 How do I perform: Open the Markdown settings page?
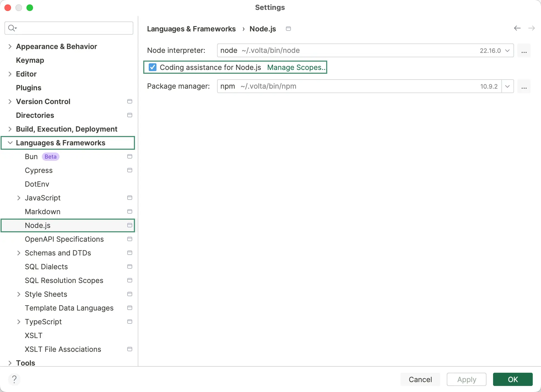click(42, 212)
